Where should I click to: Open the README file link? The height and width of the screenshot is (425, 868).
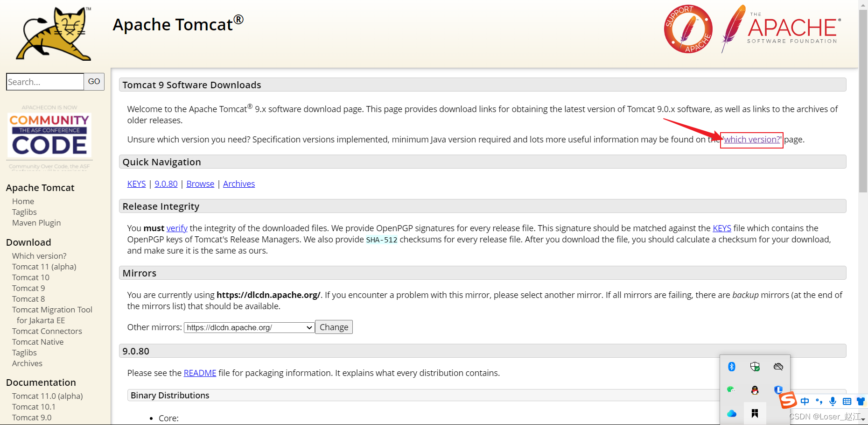pyautogui.click(x=200, y=373)
